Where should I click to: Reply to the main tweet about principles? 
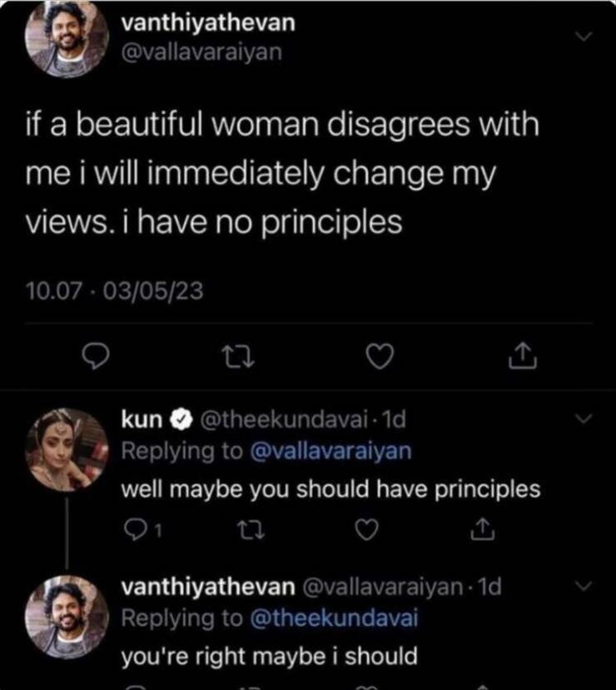[x=98, y=357]
